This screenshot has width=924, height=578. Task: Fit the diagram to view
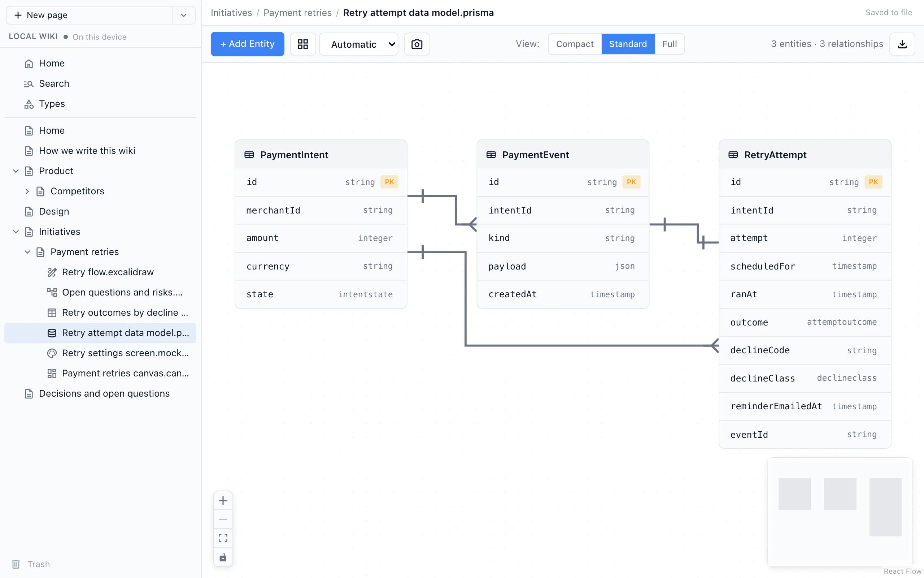(x=223, y=538)
